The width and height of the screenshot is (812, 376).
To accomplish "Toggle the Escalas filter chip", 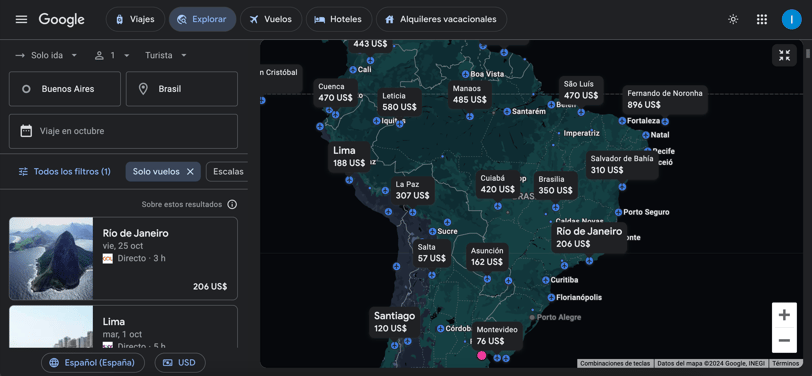I will coord(227,172).
